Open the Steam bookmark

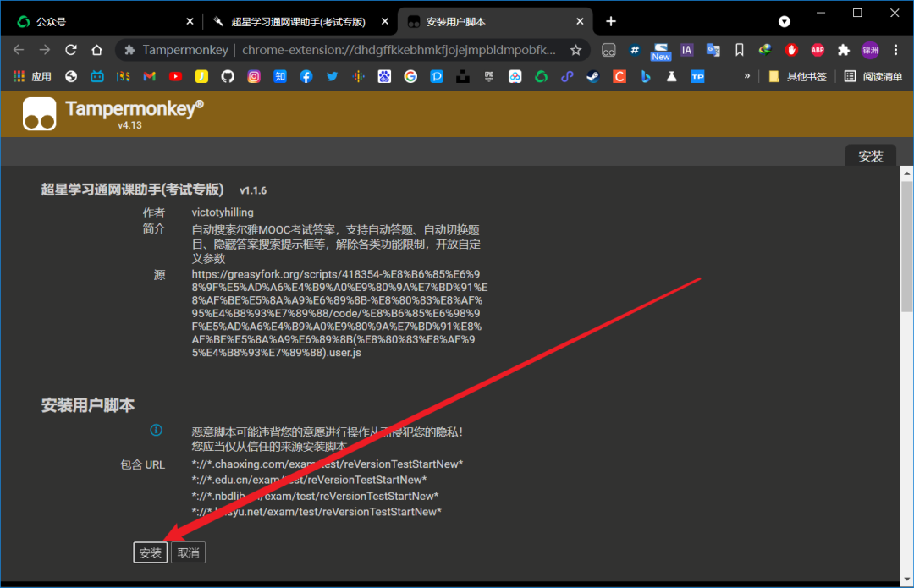[x=593, y=76]
